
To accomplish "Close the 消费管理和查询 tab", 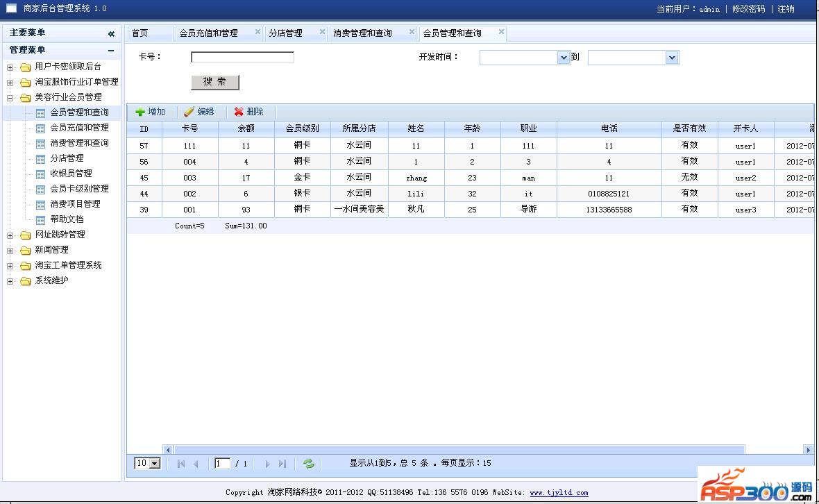I will point(412,32).
